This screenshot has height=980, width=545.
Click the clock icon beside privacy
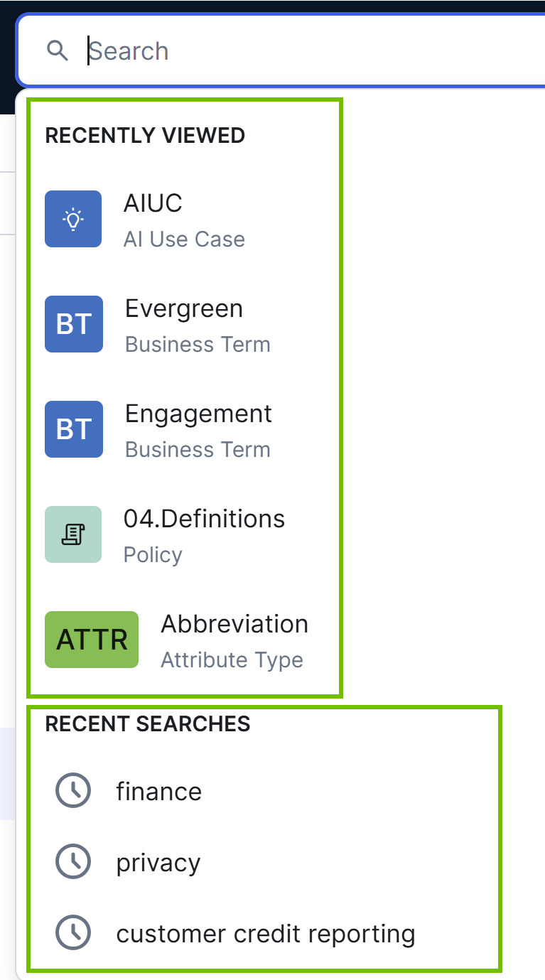click(x=72, y=861)
